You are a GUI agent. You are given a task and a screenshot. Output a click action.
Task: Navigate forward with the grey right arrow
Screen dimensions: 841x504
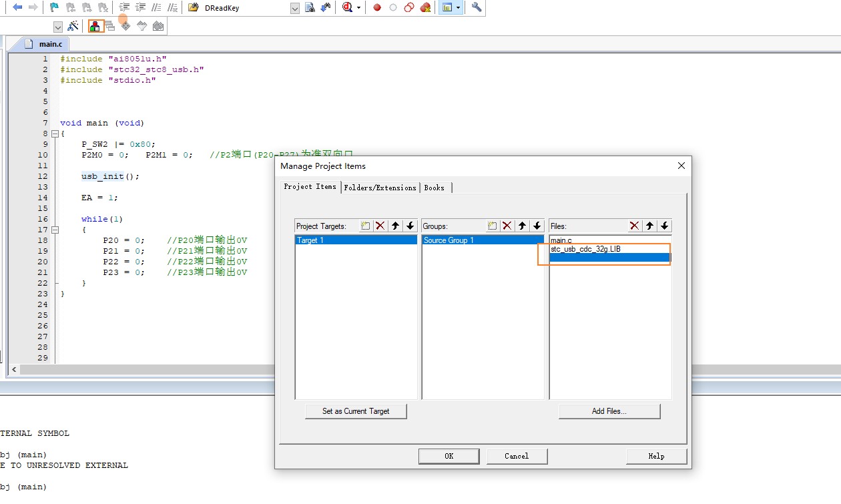pyautogui.click(x=33, y=7)
